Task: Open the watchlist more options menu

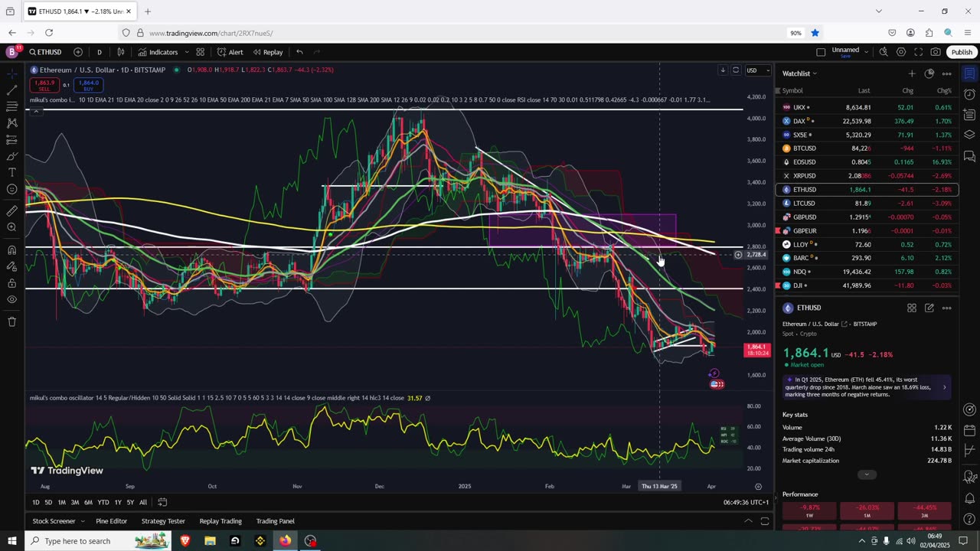Action: tap(946, 73)
